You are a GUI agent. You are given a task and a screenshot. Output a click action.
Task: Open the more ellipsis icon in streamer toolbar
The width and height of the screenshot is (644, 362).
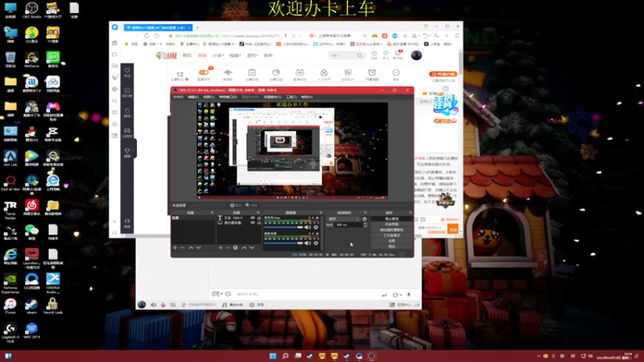396,74
